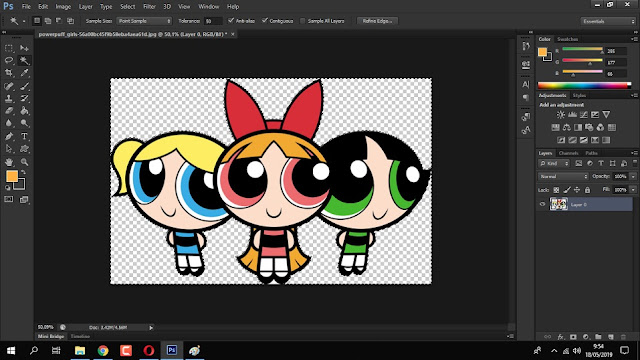Open the status bar info arrow
The height and width of the screenshot is (360, 640).
tap(151, 327)
